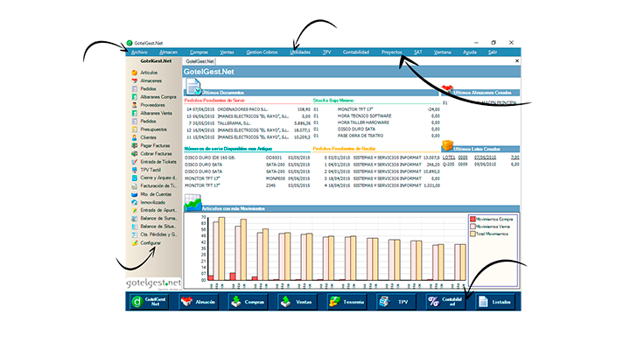Click the Contabilidad button in bottom bar

(445, 302)
